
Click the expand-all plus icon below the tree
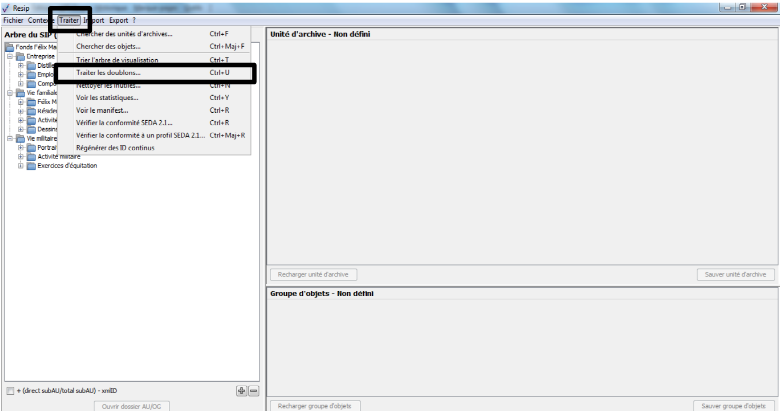241,390
